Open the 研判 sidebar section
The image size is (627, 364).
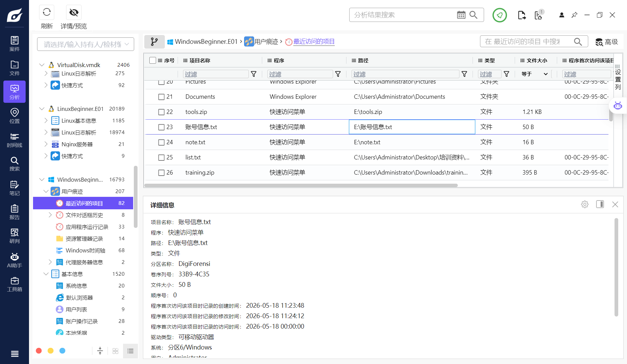tap(14, 236)
